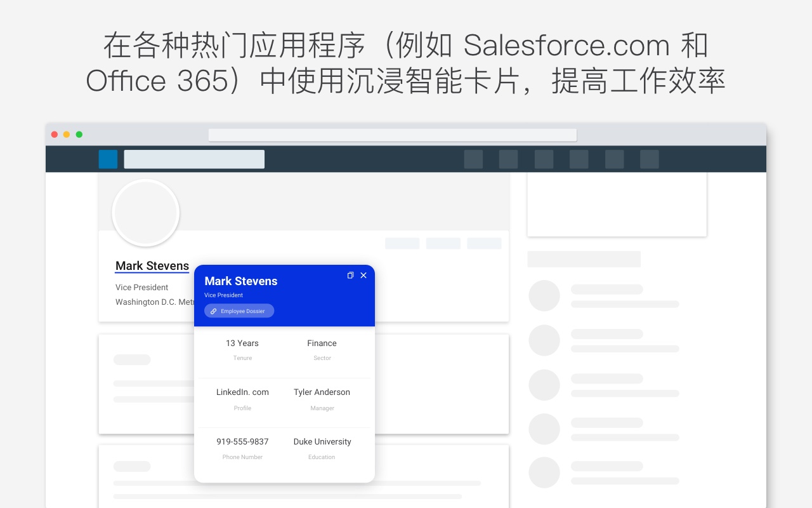The width and height of the screenshot is (812, 508).
Task: Click Mark Stevens' profile avatar circle
Action: (146, 213)
